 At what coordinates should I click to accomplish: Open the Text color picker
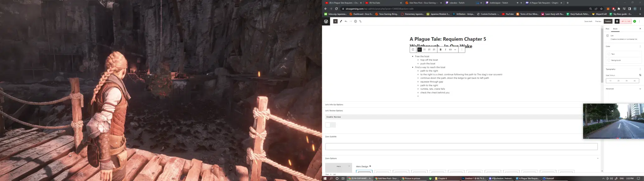click(x=624, y=54)
